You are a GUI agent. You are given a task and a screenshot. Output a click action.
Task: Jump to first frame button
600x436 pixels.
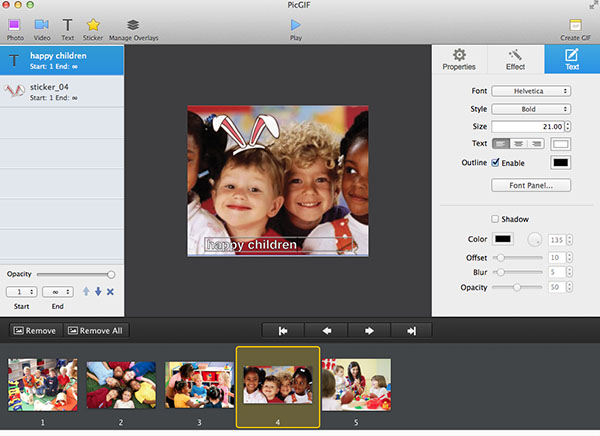point(283,330)
